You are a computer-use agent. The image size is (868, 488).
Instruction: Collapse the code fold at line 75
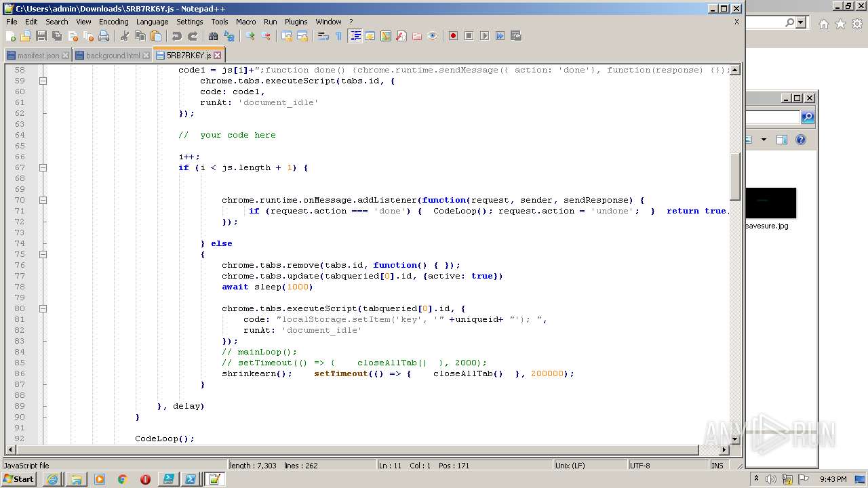coord(43,254)
